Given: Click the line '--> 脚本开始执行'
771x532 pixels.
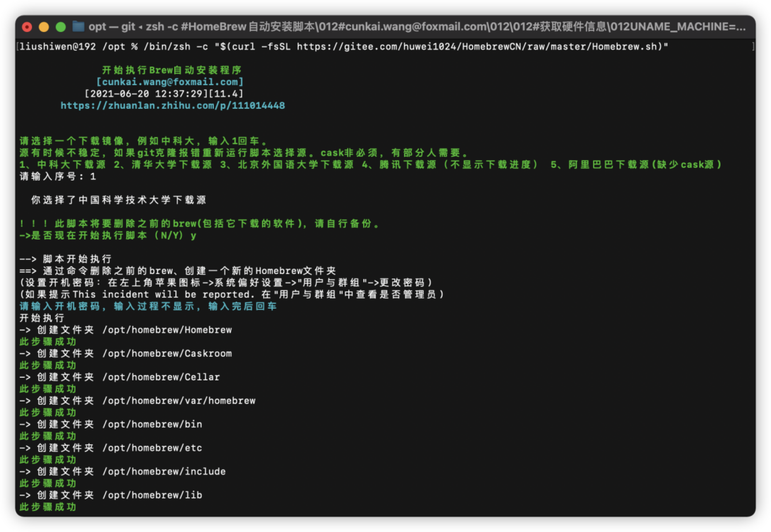Looking at the screenshot, I should [x=65, y=259].
